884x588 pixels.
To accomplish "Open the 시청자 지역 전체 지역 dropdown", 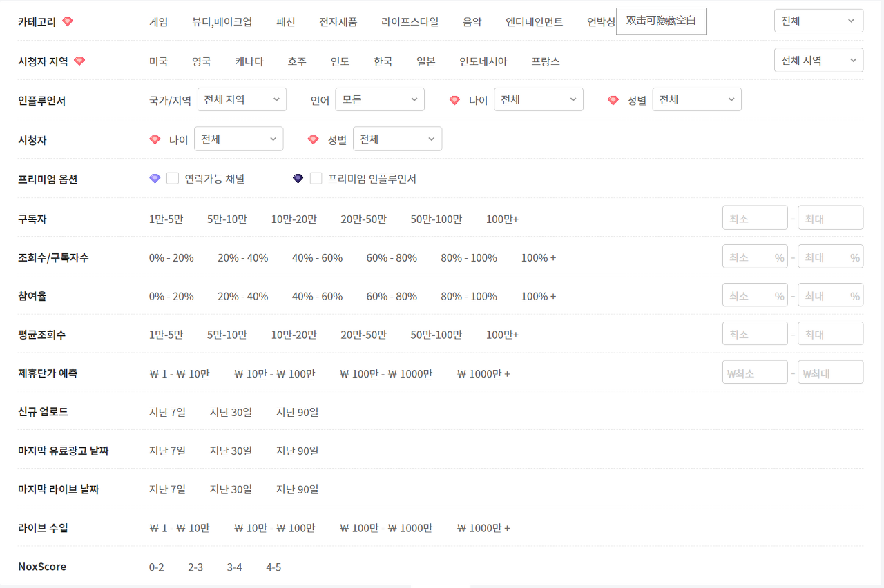I will click(x=818, y=60).
